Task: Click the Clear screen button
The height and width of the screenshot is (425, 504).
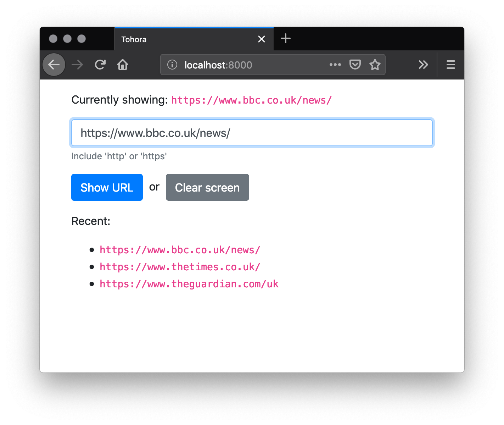Action: coord(207,187)
